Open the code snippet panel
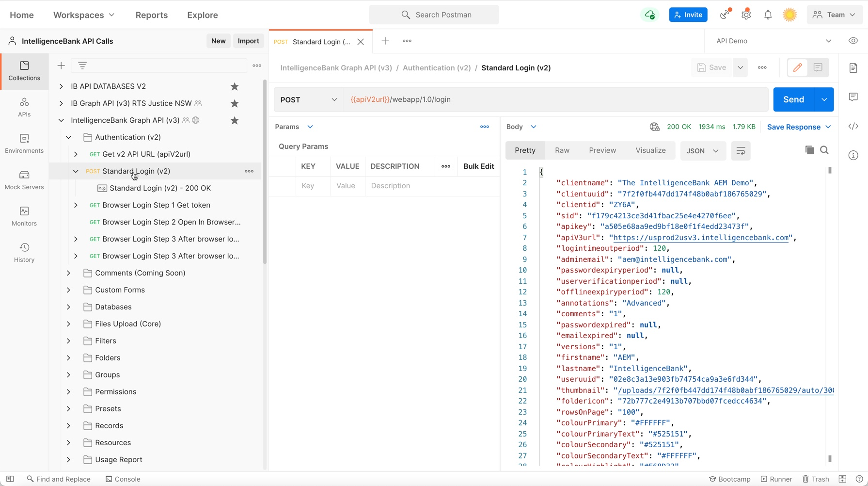 coord(853,127)
